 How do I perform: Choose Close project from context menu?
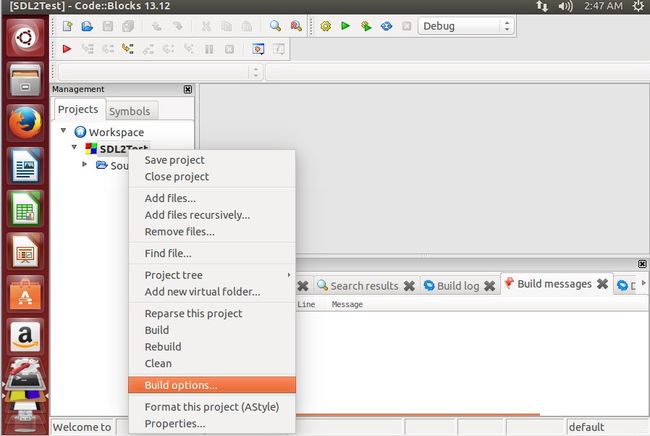[x=212, y=177]
